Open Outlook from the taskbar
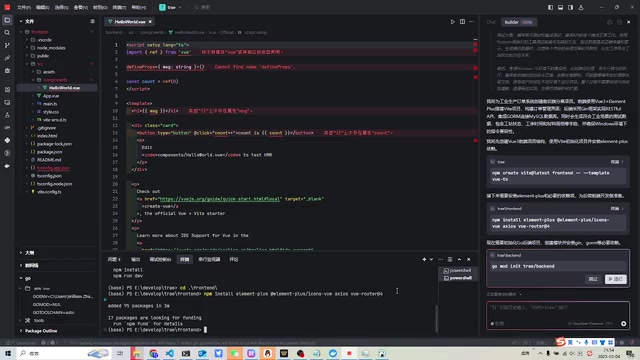 click(202, 353)
